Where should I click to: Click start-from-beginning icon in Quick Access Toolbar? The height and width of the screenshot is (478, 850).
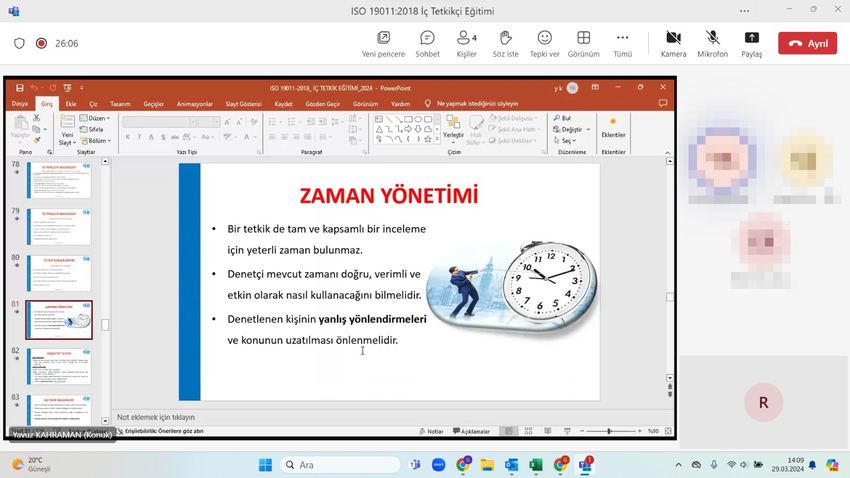click(67, 88)
